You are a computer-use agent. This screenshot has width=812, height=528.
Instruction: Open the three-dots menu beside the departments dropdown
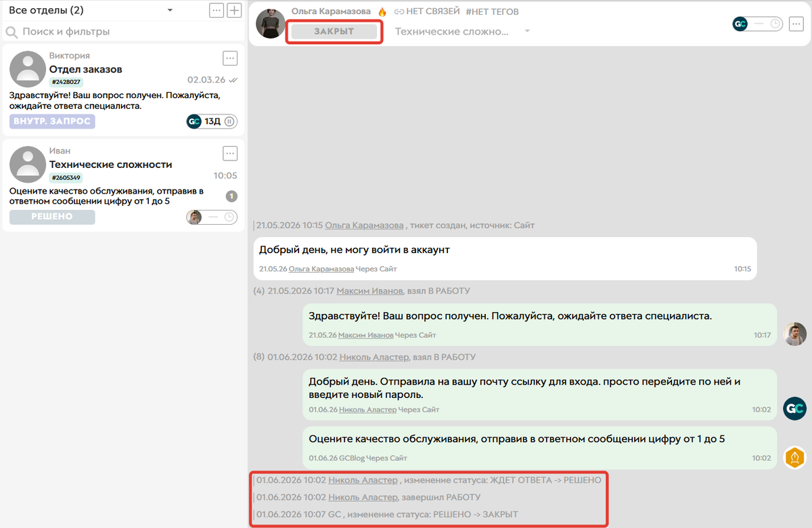click(x=217, y=10)
